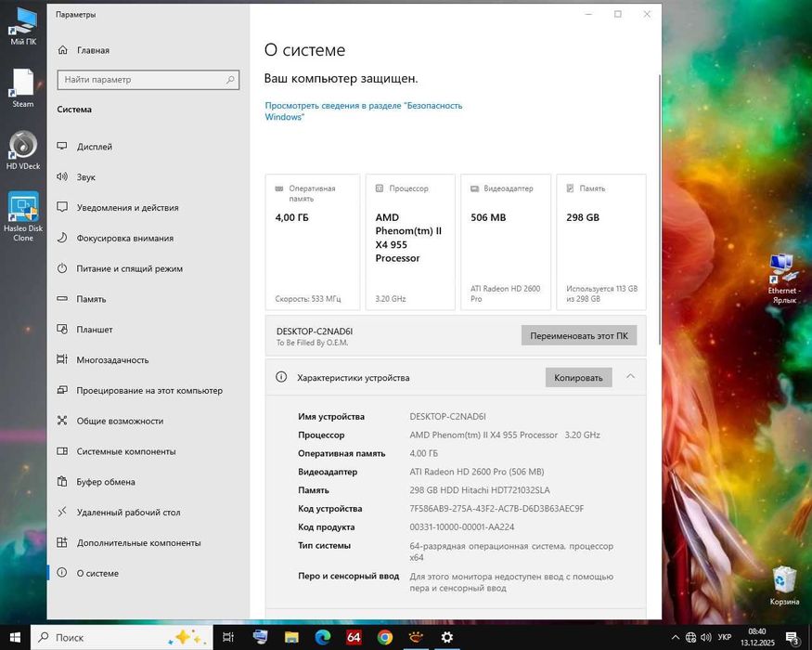The height and width of the screenshot is (650, 812).
Task: Open Мій ПК desktop icon
Action: (23, 26)
